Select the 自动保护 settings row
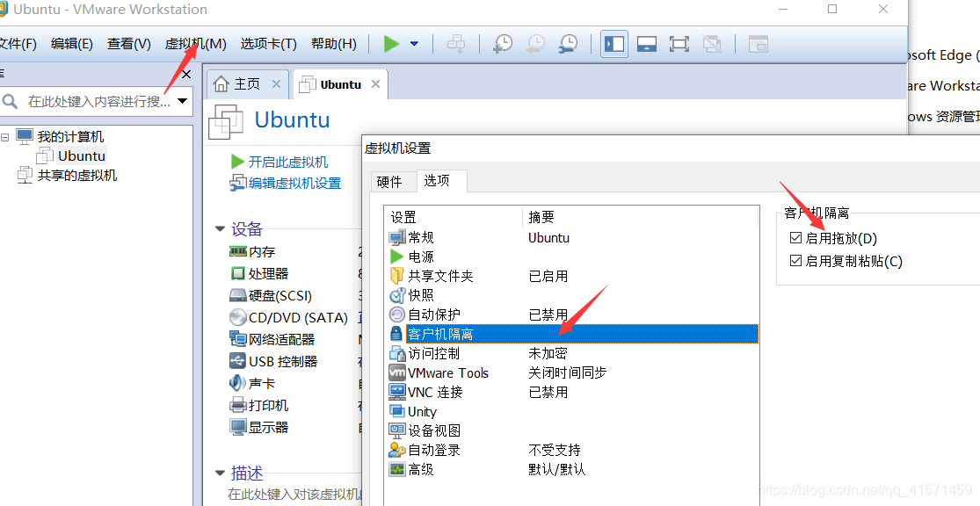The image size is (980, 506). tap(572, 314)
